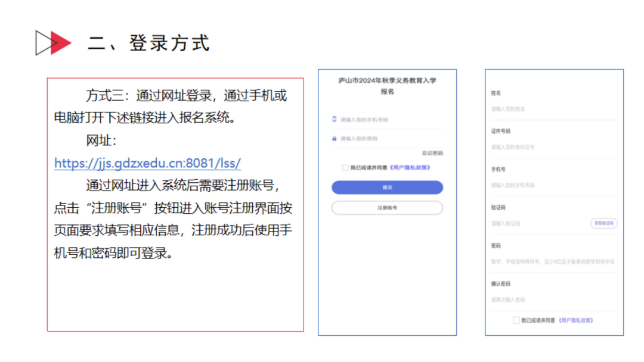The height and width of the screenshot is (362, 644).
Task: Click the phone icon in the login form
Action: [334, 119]
